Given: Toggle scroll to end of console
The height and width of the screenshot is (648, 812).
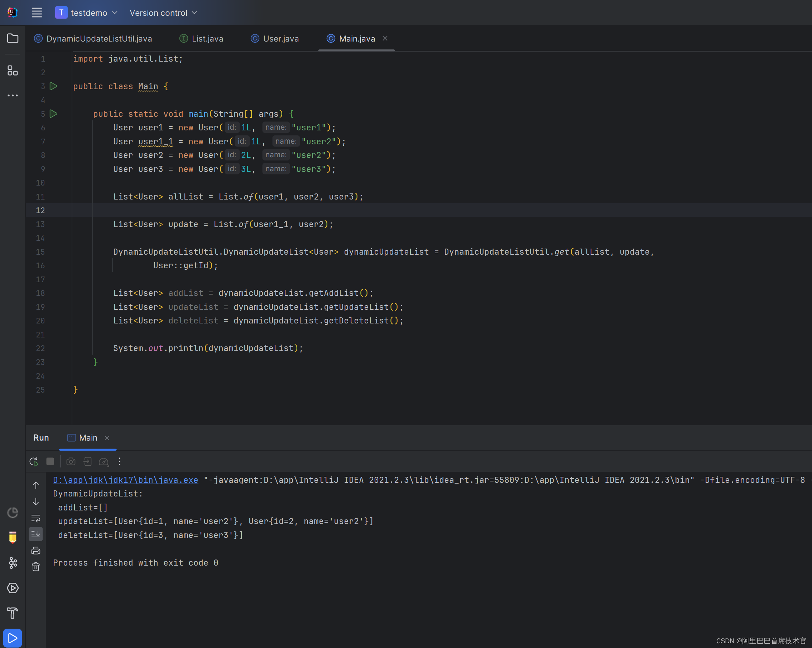Looking at the screenshot, I should pos(36,534).
